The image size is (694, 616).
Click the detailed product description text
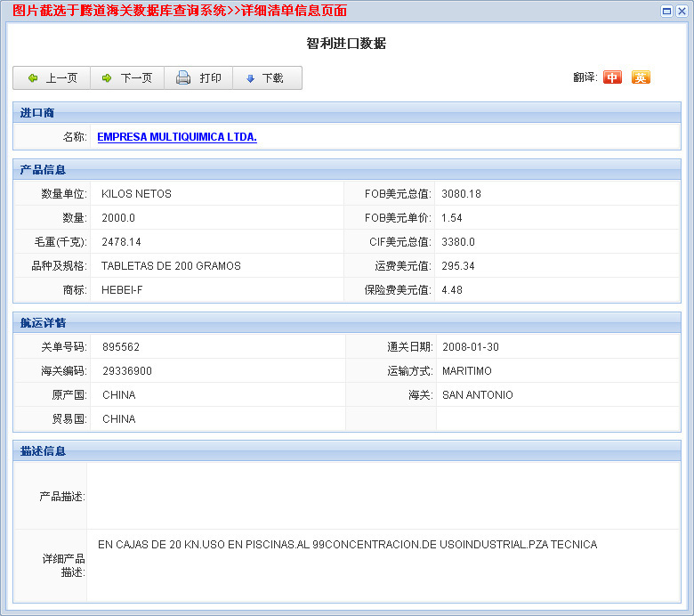[x=347, y=545]
